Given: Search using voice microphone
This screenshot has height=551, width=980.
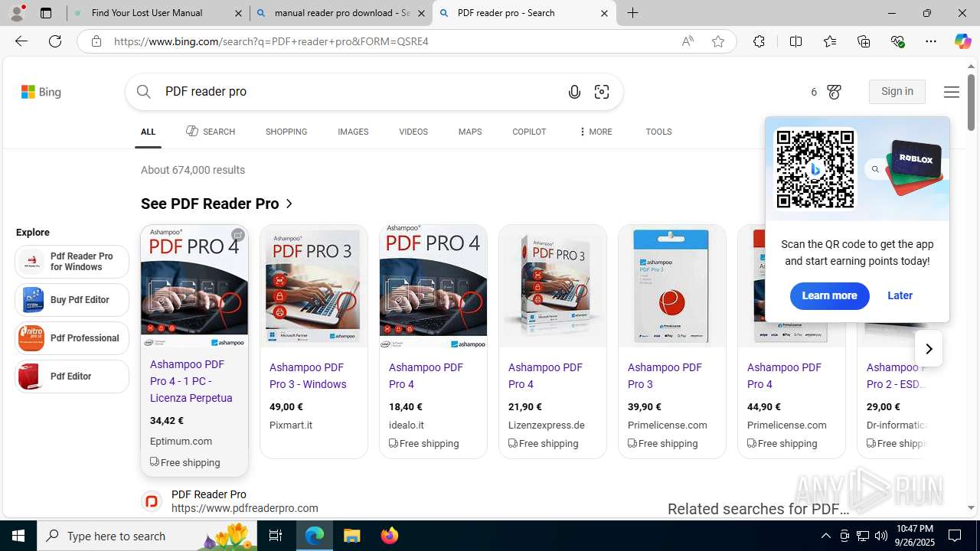Looking at the screenshot, I should 574,92.
